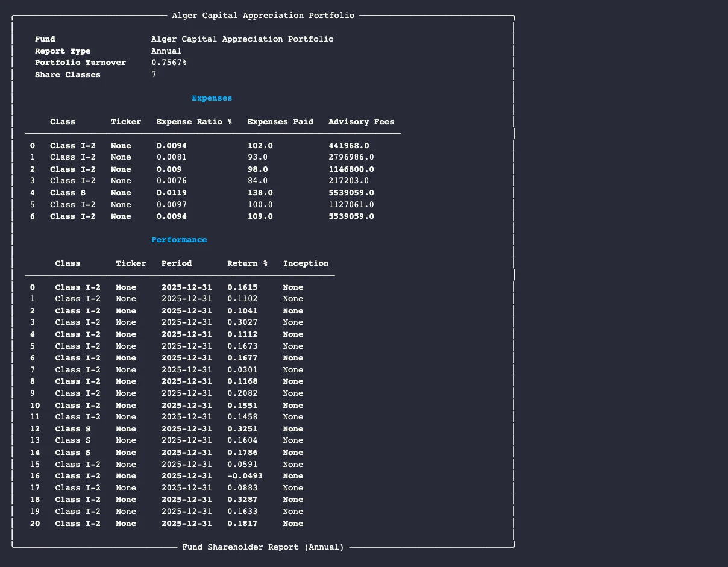Click the blue Performance section heading
The height and width of the screenshot is (567, 728).
coord(179,240)
